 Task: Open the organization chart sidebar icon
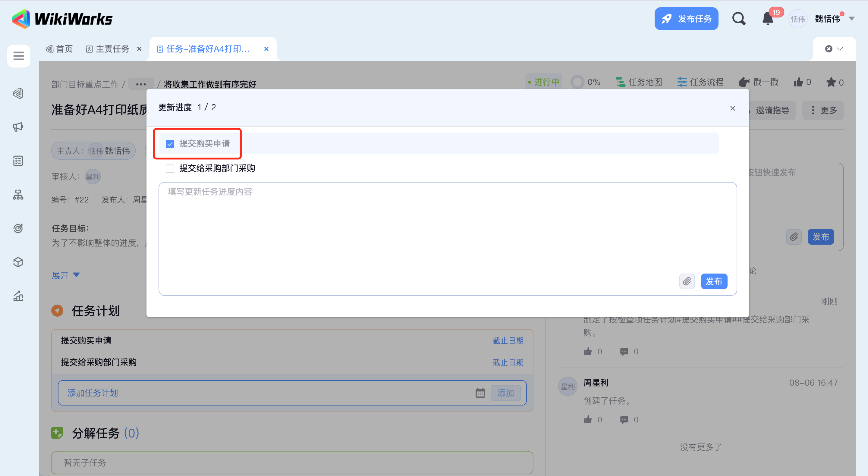(18, 195)
